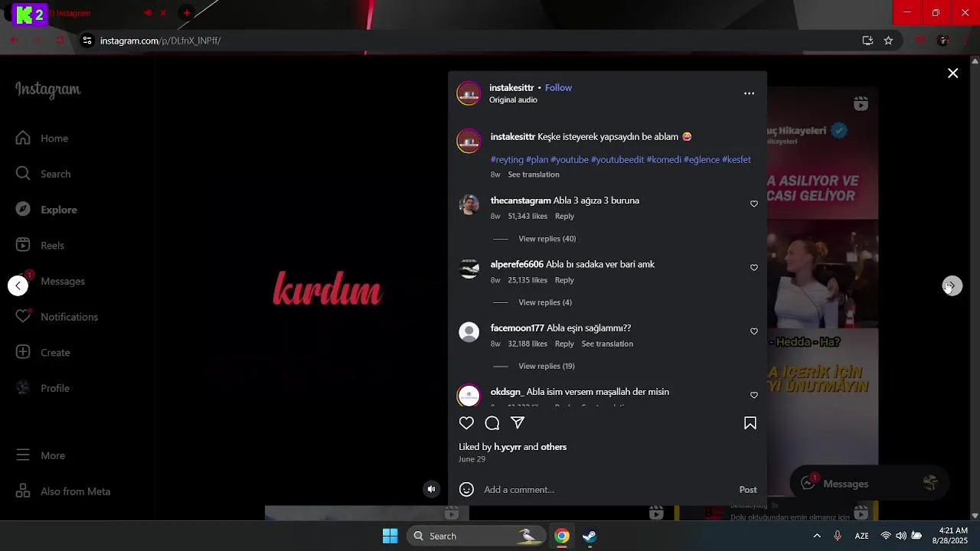
Task: Open the okdsgn_ username link
Action: 507,392
